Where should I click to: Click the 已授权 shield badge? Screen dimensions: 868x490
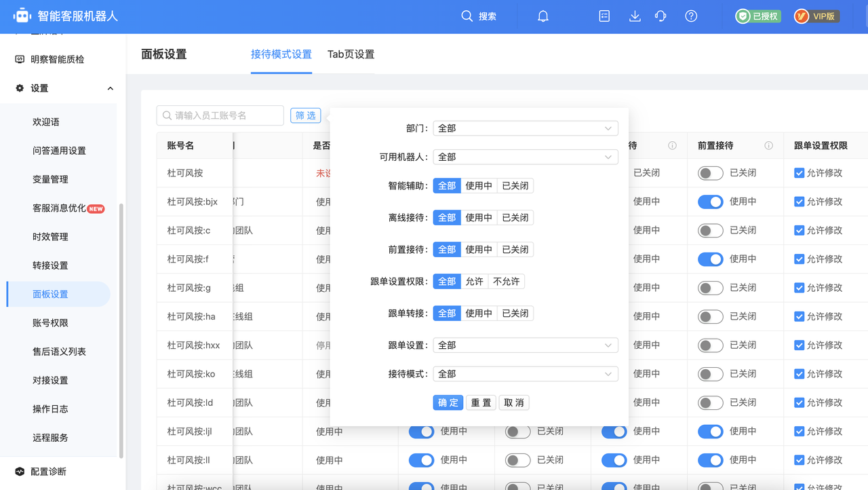(x=758, y=16)
